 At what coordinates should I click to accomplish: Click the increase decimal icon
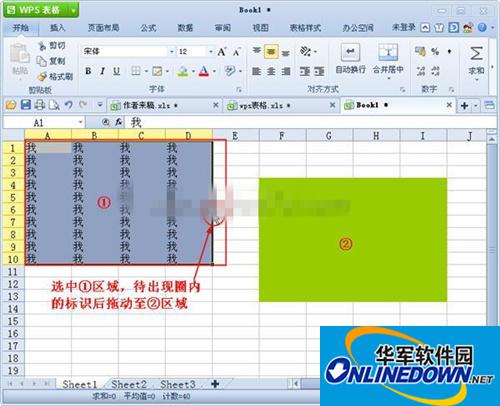pos(421,71)
